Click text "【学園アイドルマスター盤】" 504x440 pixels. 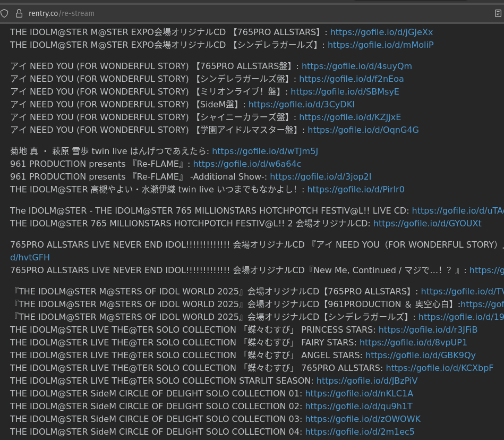(247, 130)
